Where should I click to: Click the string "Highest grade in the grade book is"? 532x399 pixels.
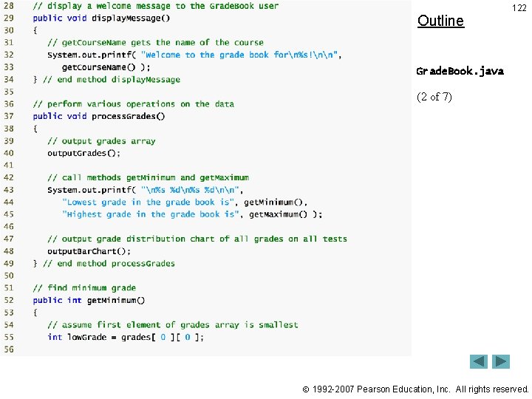[150, 214]
